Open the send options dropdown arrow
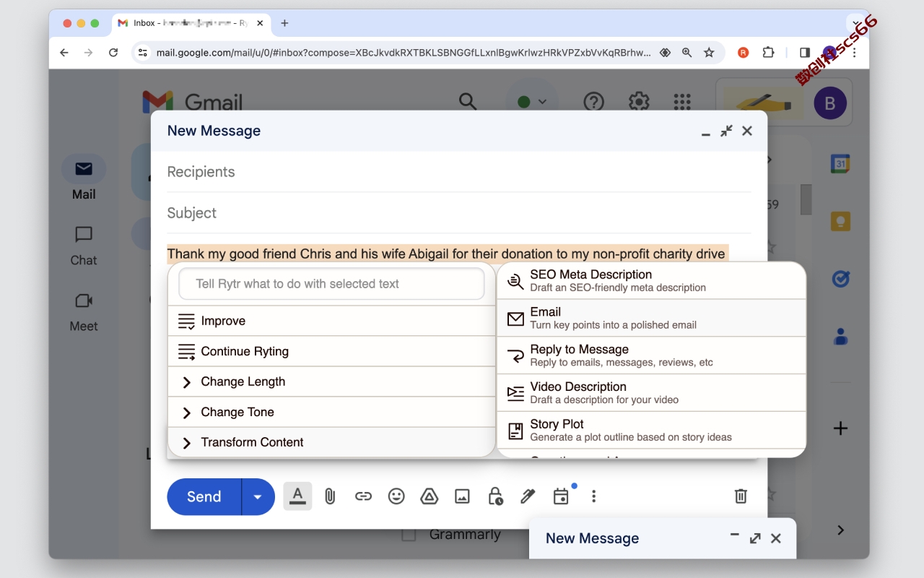 pos(258,497)
